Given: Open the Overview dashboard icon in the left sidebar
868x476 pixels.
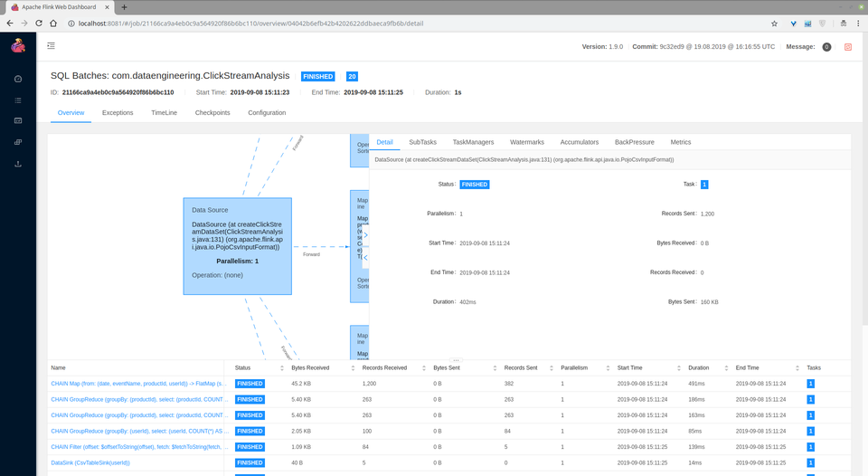Looking at the screenshot, I should 18,80.
